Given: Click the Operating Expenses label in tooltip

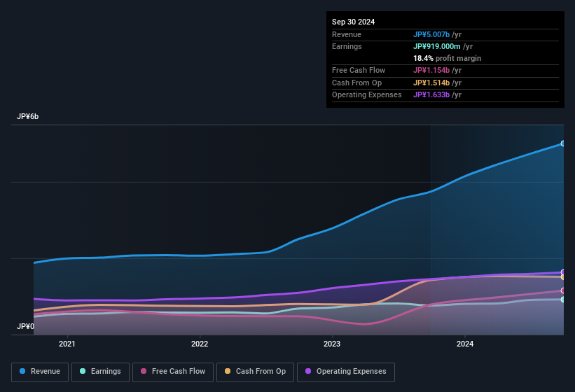Looking at the screenshot, I should click(367, 94).
